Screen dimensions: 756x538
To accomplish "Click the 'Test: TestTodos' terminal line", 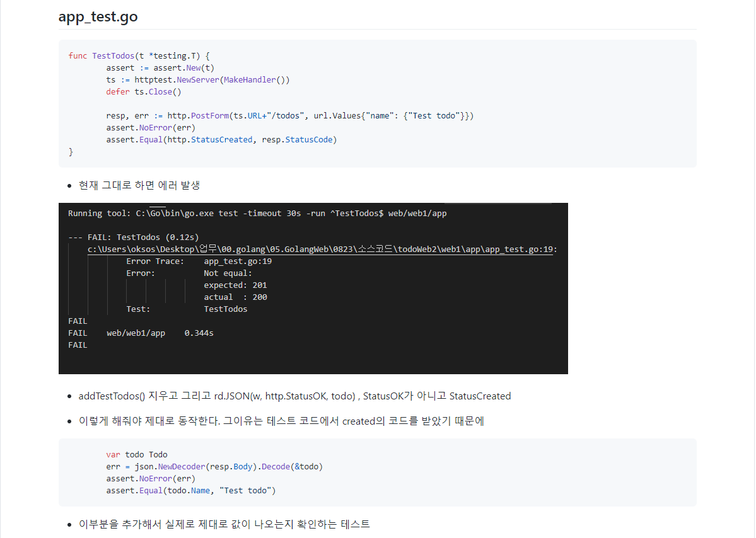I will click(x=187, y=309).
